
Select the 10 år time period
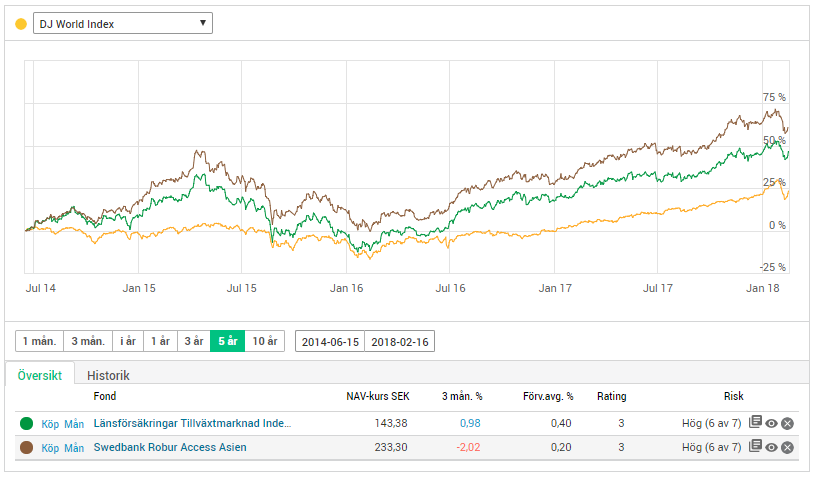265,341
